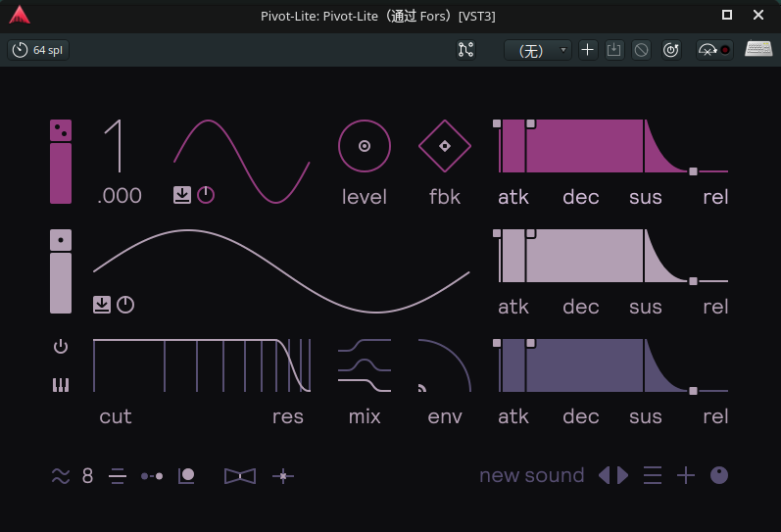Click the release handle of the filter envelope
Screen dimensions: 781x532
693,391
